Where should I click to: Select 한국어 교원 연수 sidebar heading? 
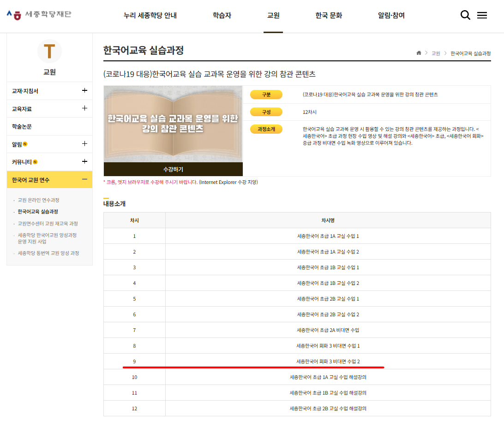pyautogui.click(x=30, y=180)
